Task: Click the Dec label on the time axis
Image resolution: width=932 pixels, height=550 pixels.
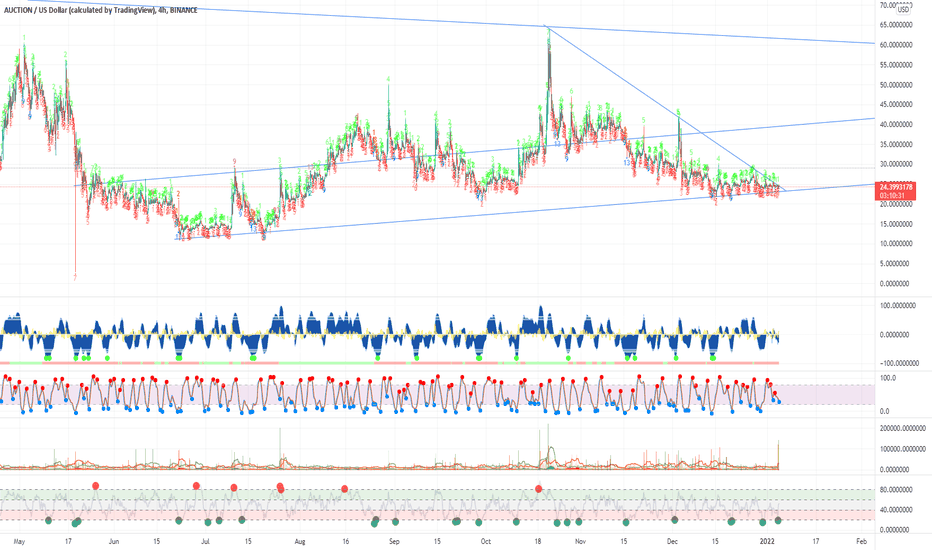Action: click(x=672, y=542)
